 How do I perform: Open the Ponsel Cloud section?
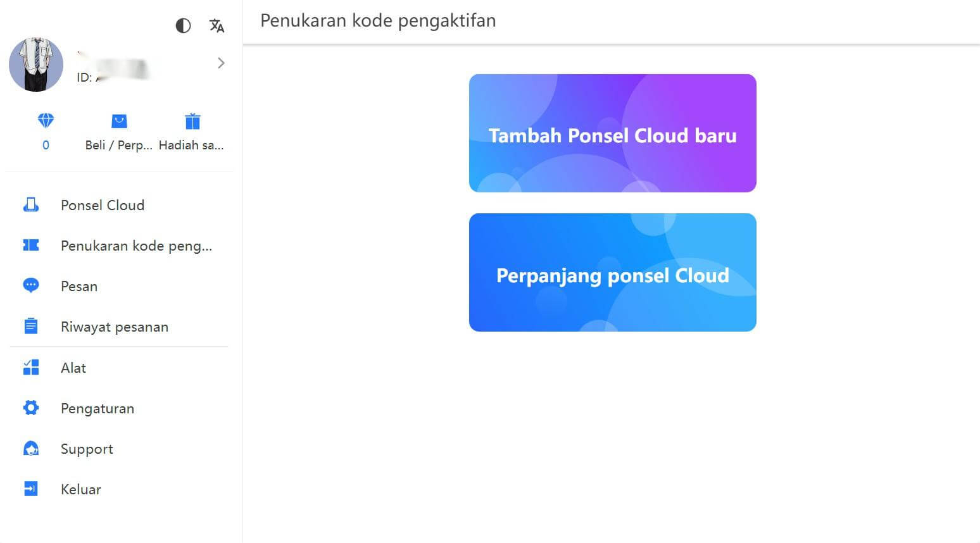pos(102,204)
